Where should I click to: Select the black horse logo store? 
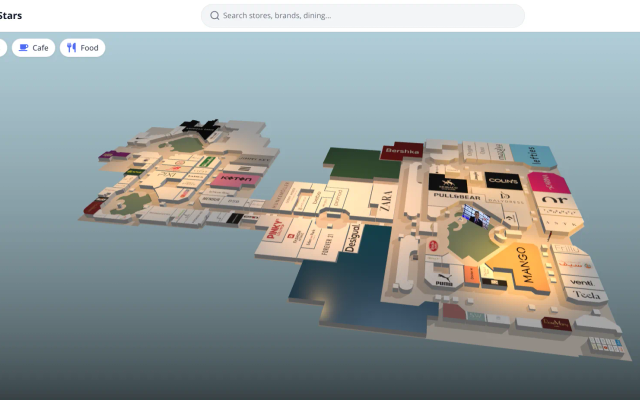click(x=448, y=184)
